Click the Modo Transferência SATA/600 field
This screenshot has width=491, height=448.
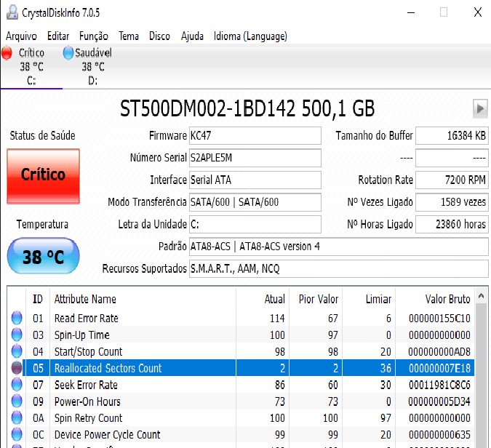(255, 202)
